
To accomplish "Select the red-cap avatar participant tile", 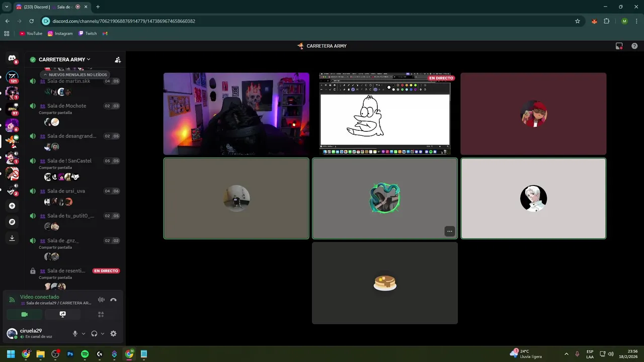I will click(533, 114).
